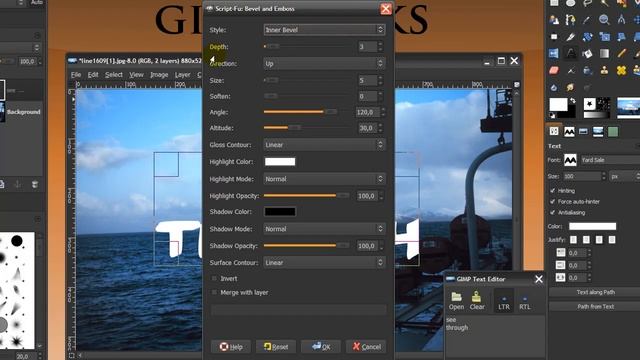Choose filled justify for text

pyautogui.click(x=612, y=240)
